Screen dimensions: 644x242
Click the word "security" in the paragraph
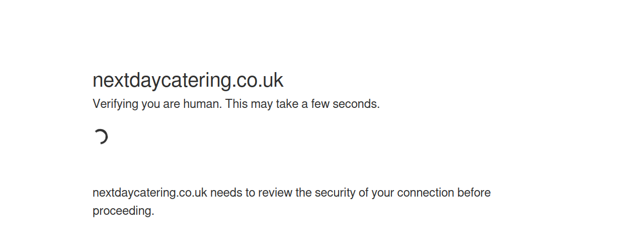pos(336,193)
